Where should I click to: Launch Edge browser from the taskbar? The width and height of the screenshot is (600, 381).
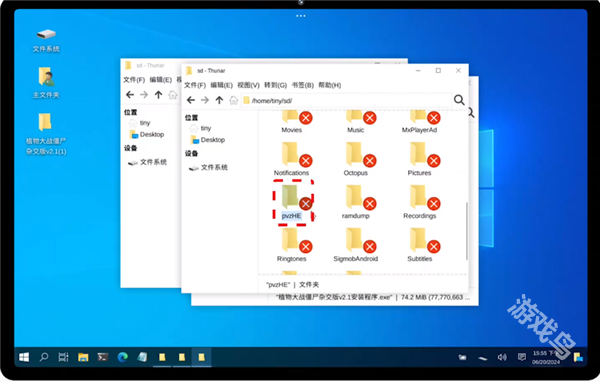[122, 357]
